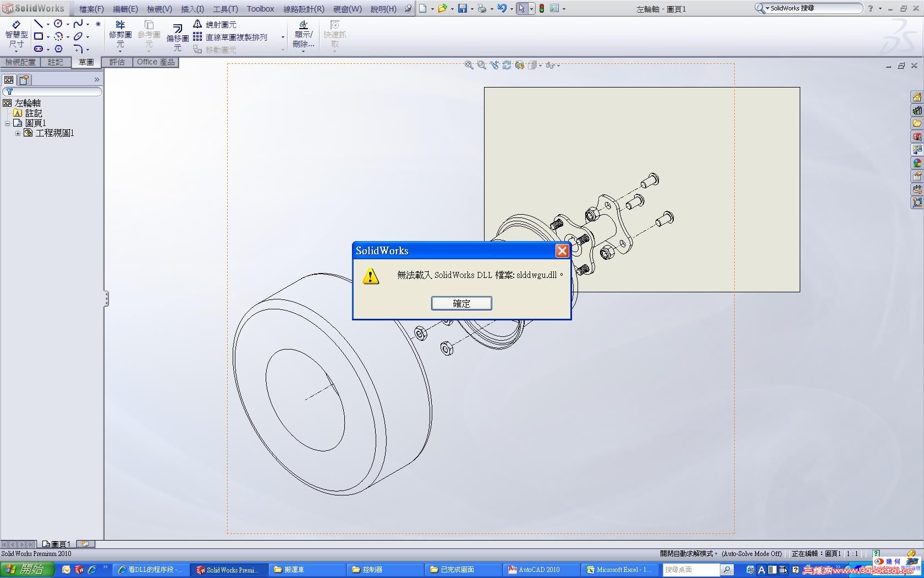Click the Display/Delete Relations (顯示/刪除) tool
The height and width of the screenshot is (578, 924).
point(303,34)
